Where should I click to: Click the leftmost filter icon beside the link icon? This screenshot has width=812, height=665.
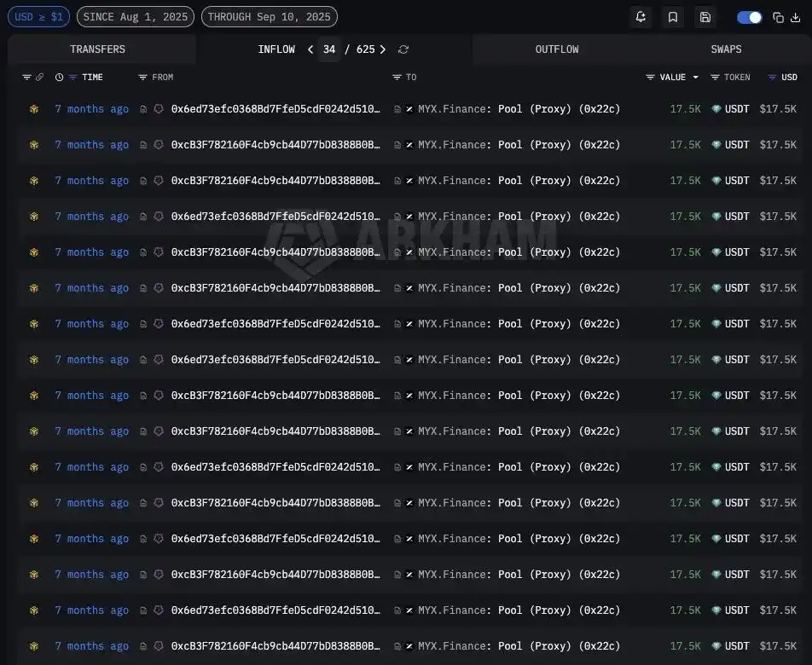tap(27, 77)
